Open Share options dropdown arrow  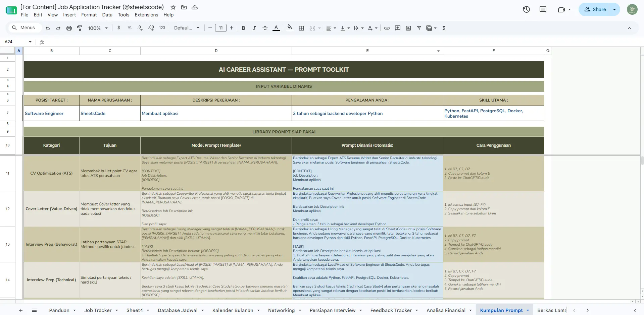click(614, 9)
